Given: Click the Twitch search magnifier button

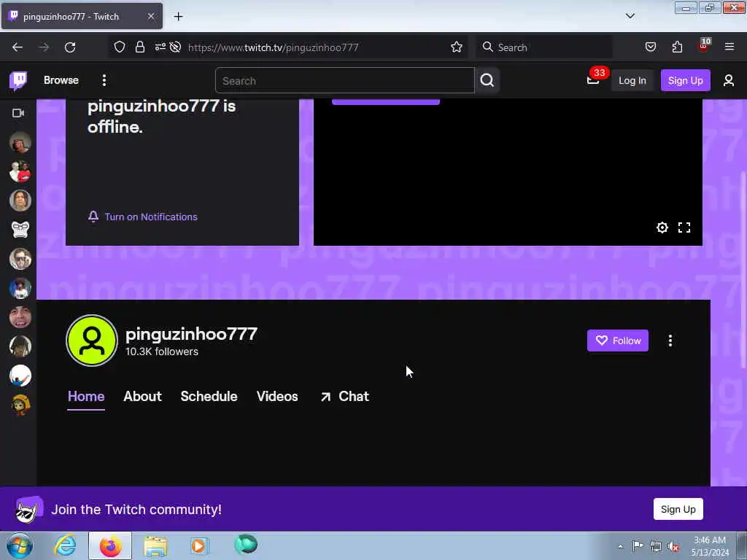Looking at the screenshot, I should 487,80.
